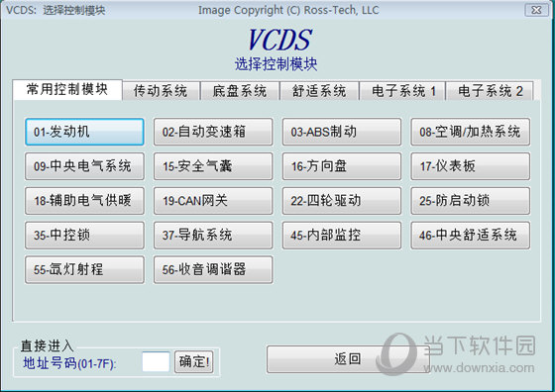Go to the 舒适系统 tab

319,91
